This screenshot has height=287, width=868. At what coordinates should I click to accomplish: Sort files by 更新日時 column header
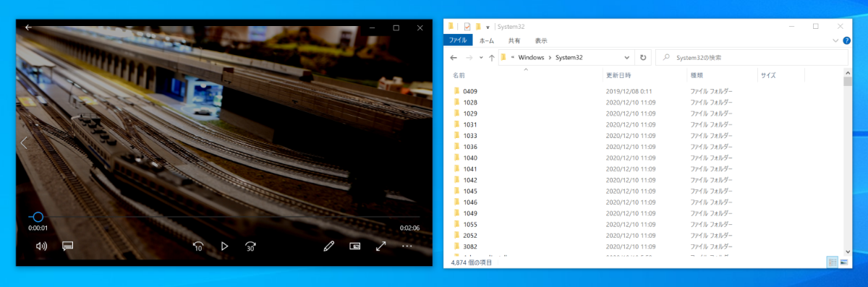click(618, 75)
